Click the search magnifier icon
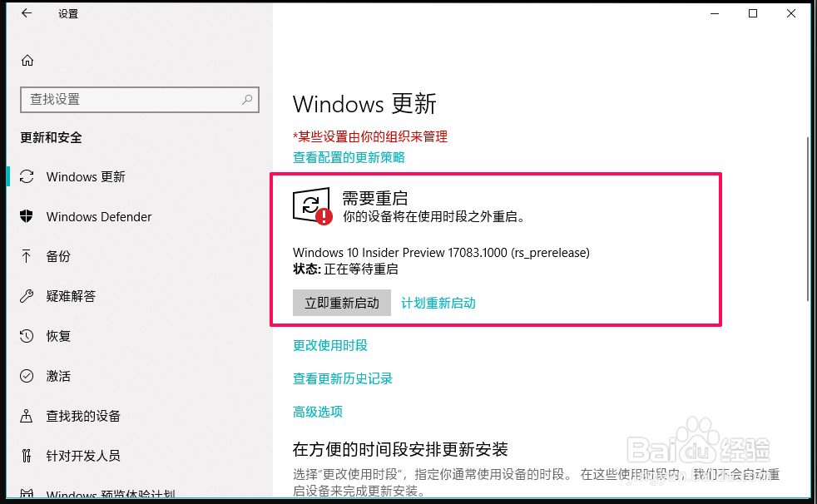Screen dimensions: 817x504 [x=247, y=100]
